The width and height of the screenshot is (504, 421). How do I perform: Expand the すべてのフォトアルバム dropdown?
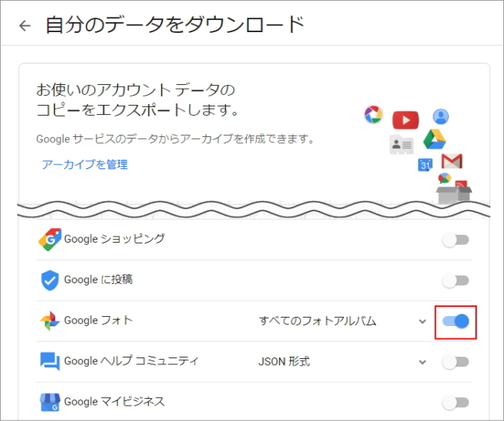422,321
